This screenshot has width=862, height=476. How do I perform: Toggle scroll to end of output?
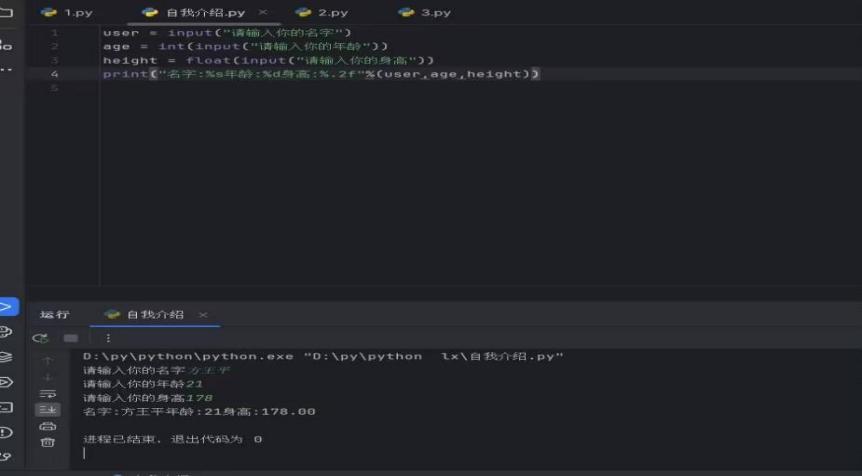tap(48, 410)
